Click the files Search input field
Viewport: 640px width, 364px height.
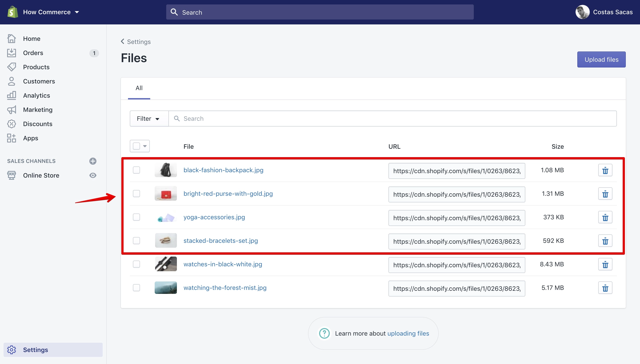(x=392, y=119)
